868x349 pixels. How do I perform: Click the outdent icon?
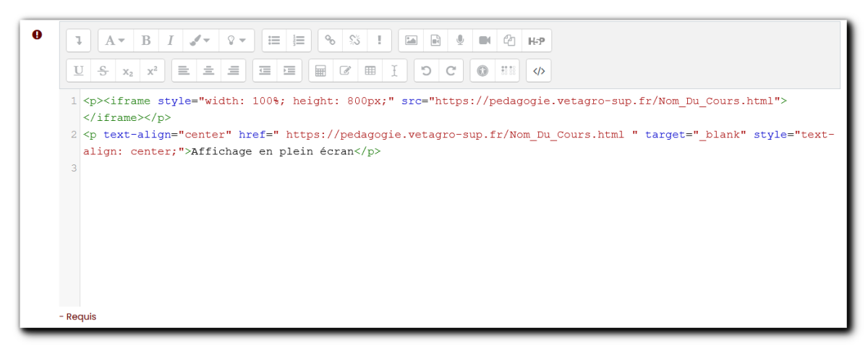tap(265, 70)
